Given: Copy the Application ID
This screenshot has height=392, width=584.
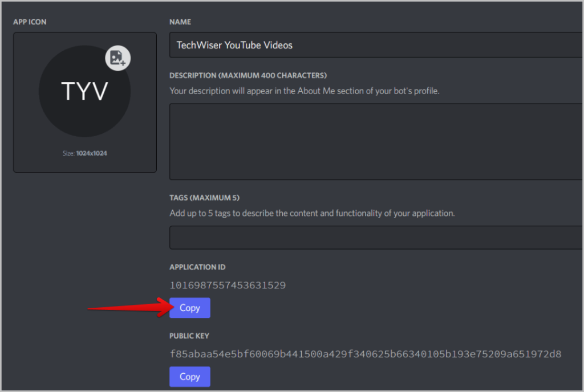Looking at the screenshot, I should (190, 308).
